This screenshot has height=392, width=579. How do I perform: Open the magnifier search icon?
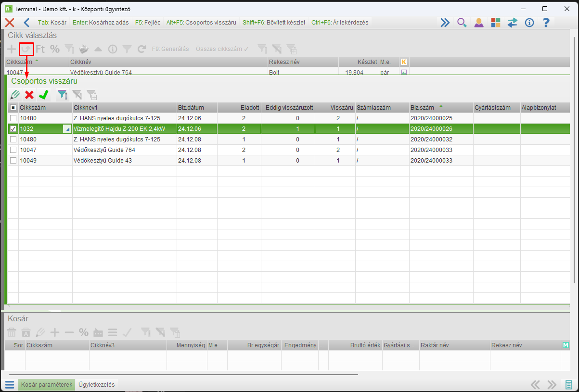(462, 22)
